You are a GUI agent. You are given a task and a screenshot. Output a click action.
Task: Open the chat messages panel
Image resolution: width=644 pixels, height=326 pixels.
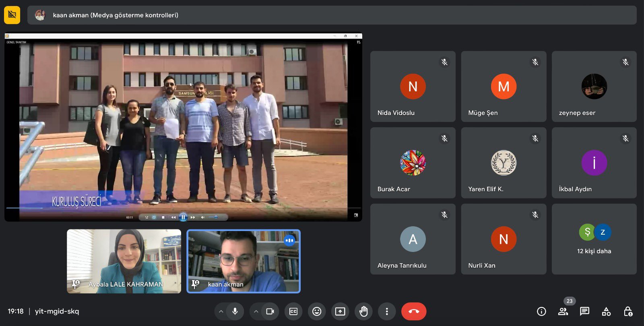[x=584, y=311]
